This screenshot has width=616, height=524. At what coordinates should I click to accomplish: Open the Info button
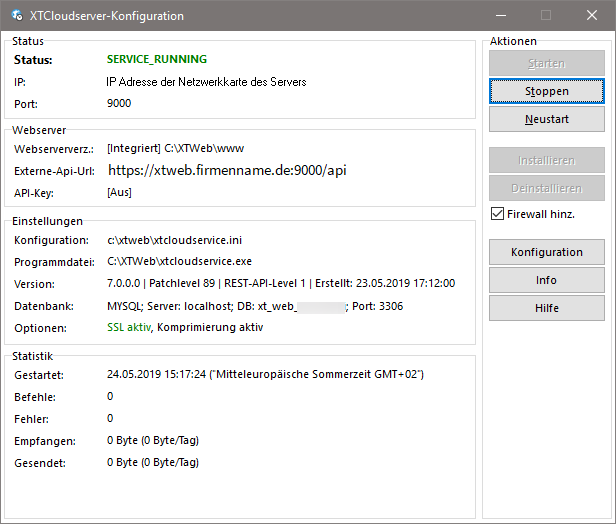click(x=546, y=280)
